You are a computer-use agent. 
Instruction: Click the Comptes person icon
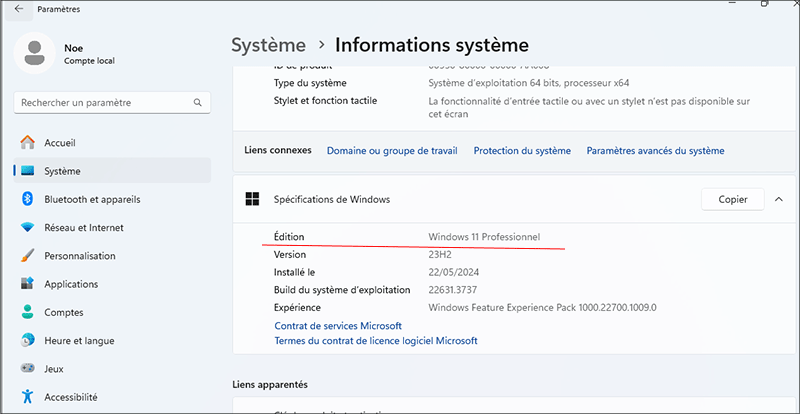coord(28,312)
